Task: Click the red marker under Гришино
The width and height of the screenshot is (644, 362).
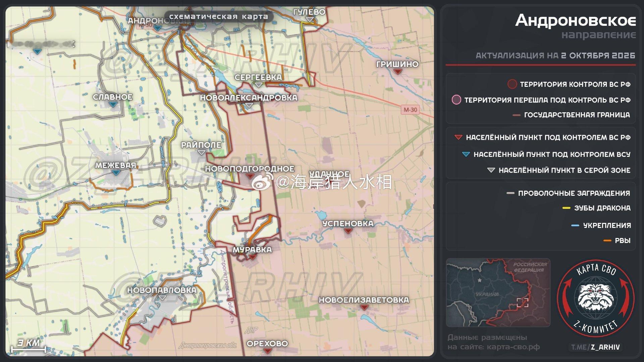Action: (x=397, y=72)
